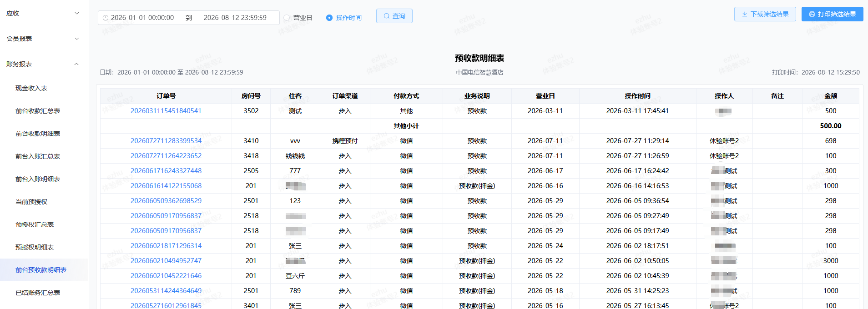Click the printer icon on 打印筛选结果
868x309 pixels.
click(x=812, y=14)
